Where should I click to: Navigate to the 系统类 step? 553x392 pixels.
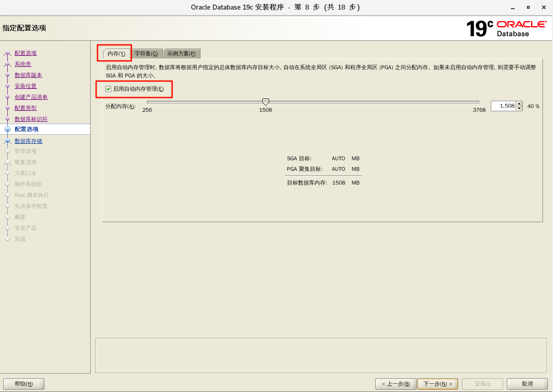[23, 64]
